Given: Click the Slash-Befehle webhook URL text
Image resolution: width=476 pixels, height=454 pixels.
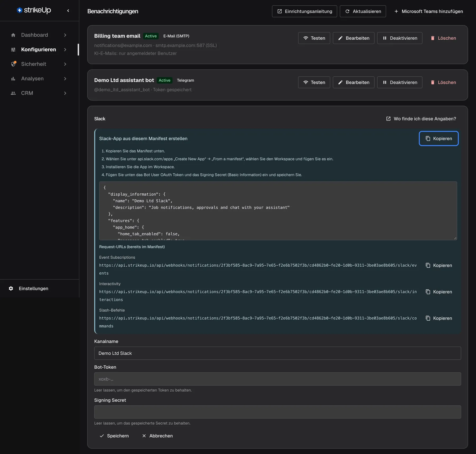Looking at the screenshot, I should tap(258, 322).
